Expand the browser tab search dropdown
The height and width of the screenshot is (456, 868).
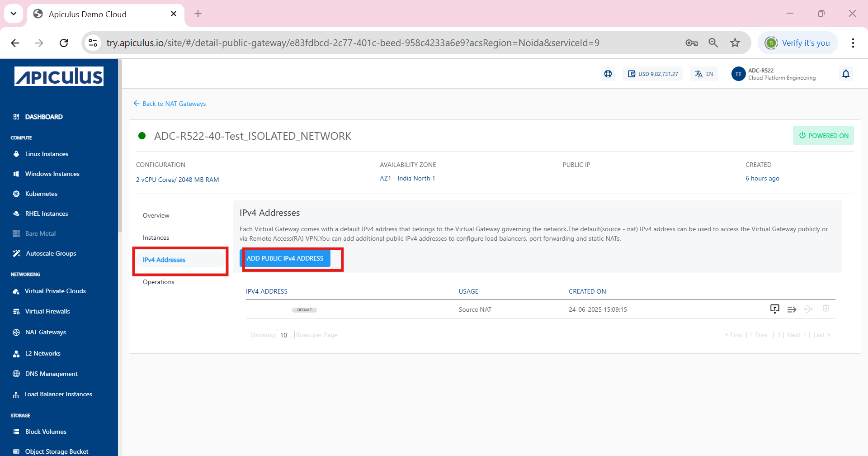coord(14,14)
